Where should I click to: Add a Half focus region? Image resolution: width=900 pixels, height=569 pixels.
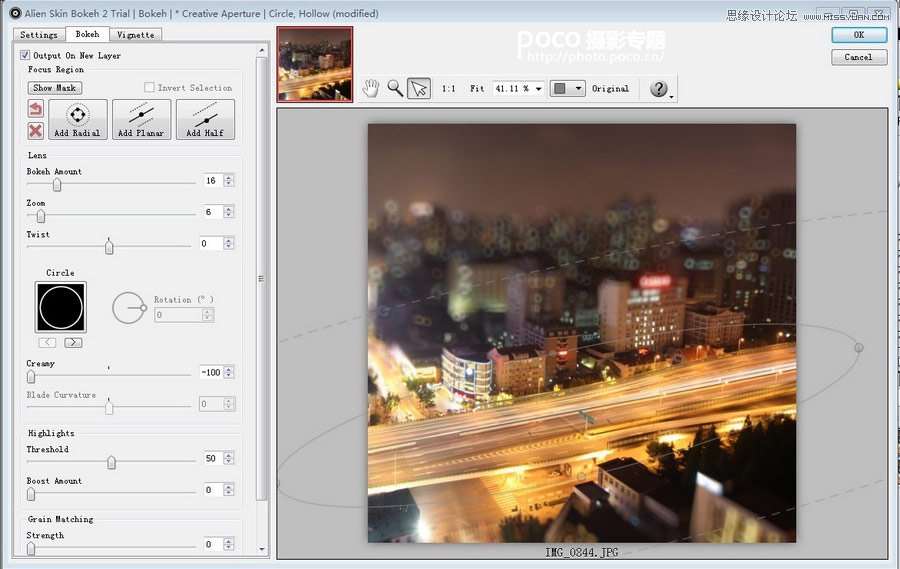click(x=205, y=119)
